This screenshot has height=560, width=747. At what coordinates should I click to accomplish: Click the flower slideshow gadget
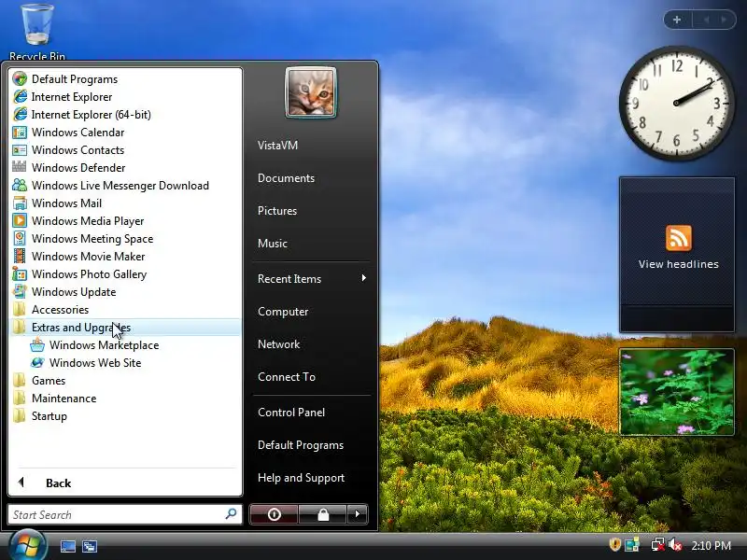tap(676, 392)
